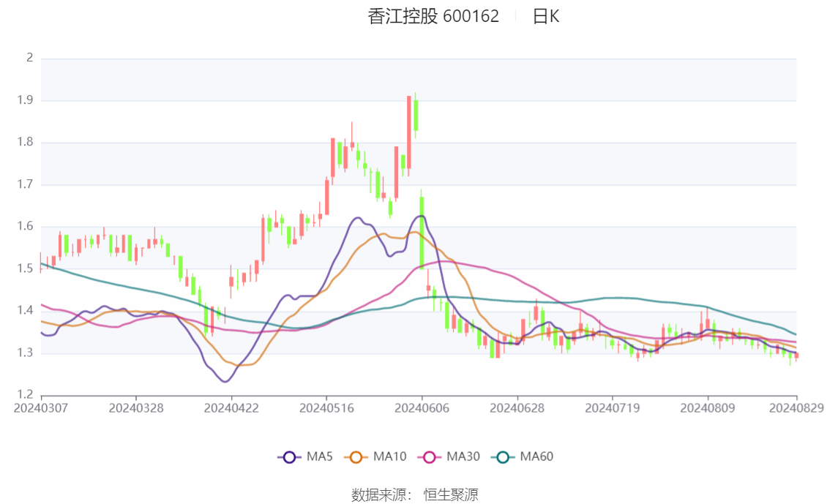
Task: Click the y-axis value 1.5
Action: [25, 268]
